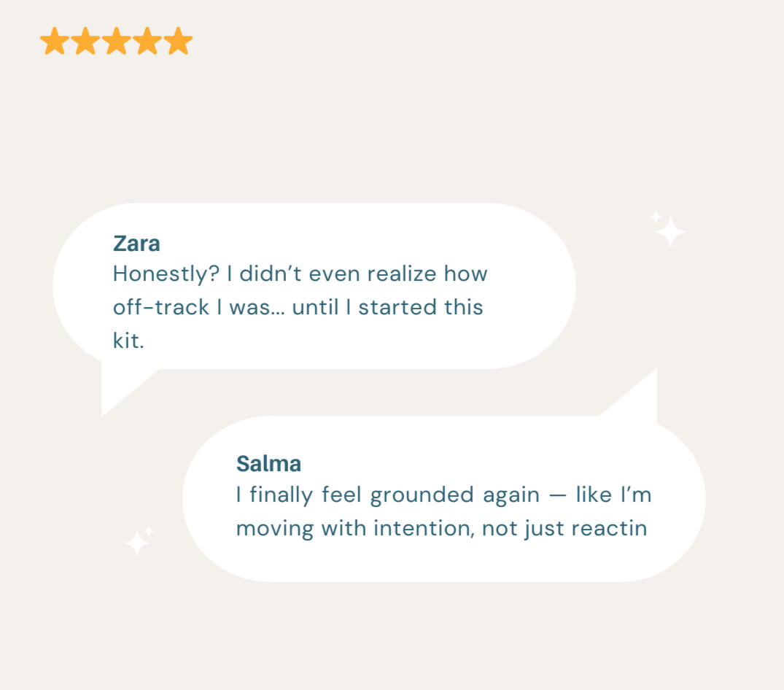Click the word 'kit.' in Zara's message
Viewport: 784px width, 690px height.
[128, 340]
